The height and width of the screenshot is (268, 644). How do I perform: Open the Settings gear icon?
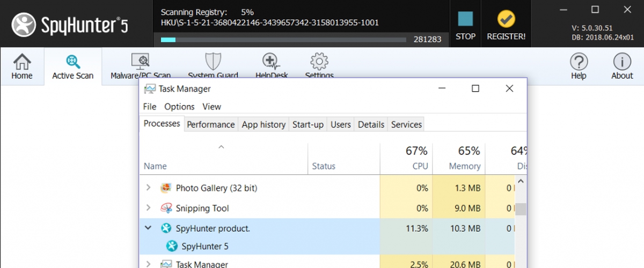tap(319, 61)
